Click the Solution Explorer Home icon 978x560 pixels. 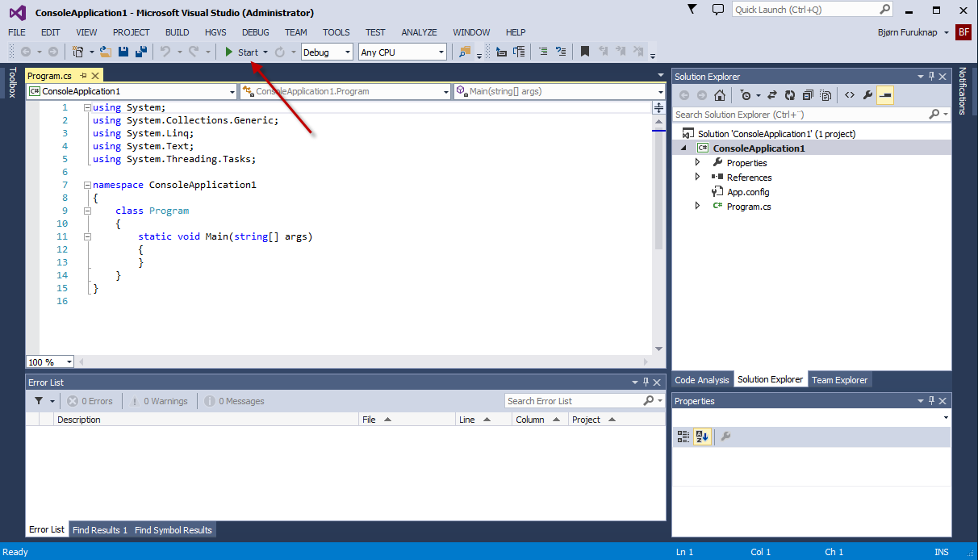[x=720, y=95]
